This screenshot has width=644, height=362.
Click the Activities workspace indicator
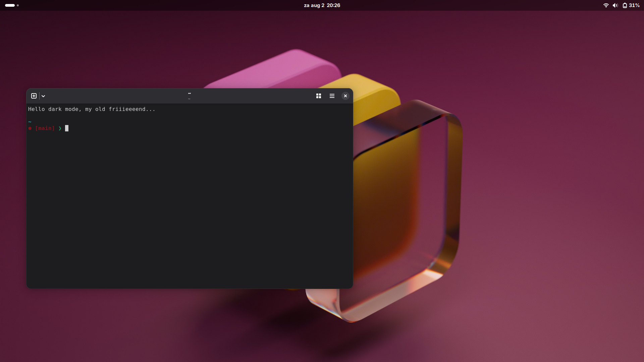click(x=12, y=5)
